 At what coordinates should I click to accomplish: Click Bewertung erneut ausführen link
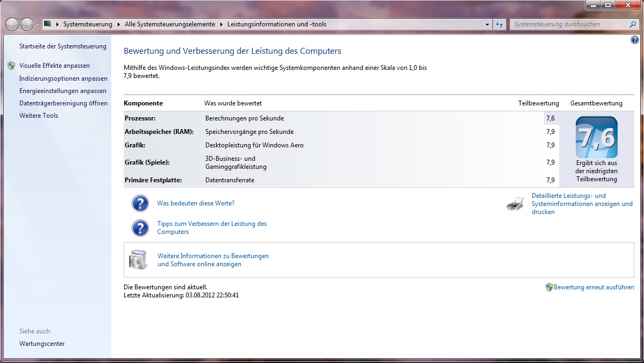[x=594, y=287]
